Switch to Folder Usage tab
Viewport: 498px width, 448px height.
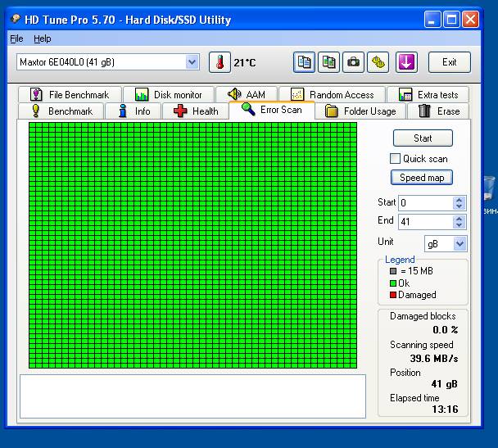pos(360,111)
